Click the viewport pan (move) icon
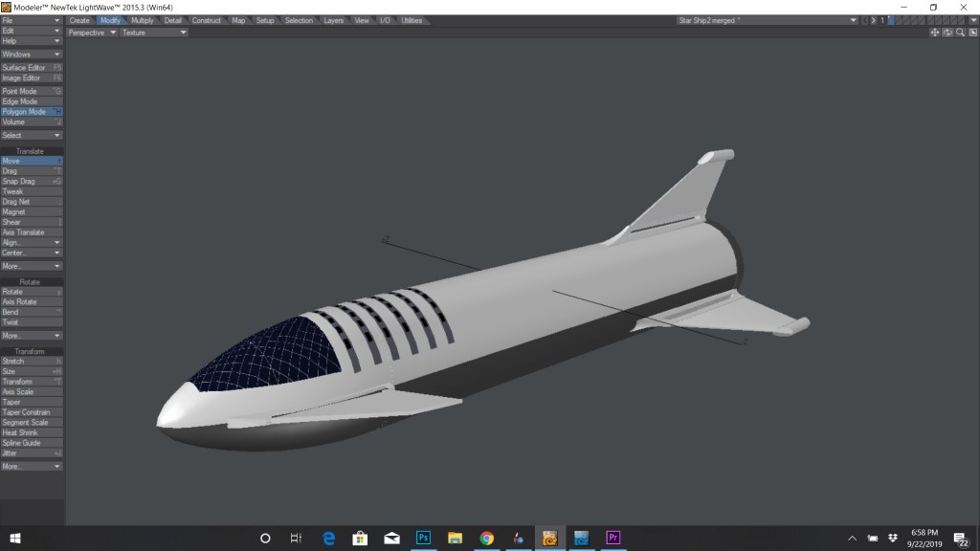The width and height of the screenshot is (980, 551). pos(934,33)
